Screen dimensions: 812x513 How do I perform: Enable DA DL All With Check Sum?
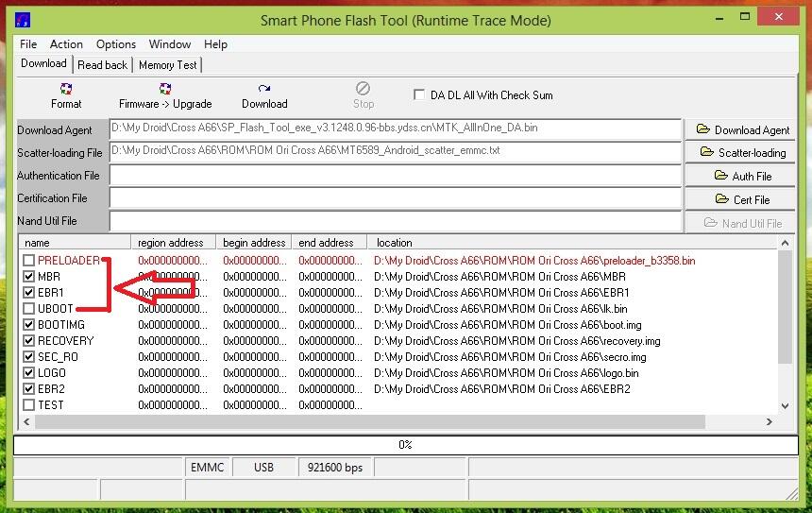click(419, 94)
